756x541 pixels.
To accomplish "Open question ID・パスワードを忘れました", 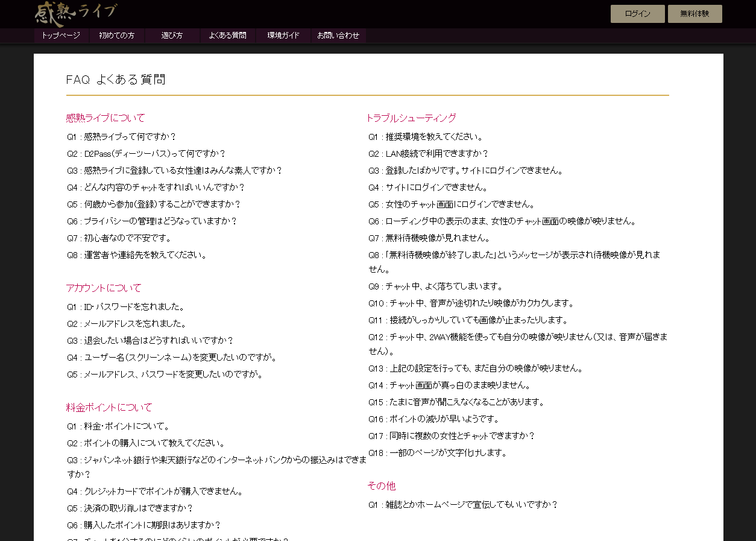I will tap(126, 307).
